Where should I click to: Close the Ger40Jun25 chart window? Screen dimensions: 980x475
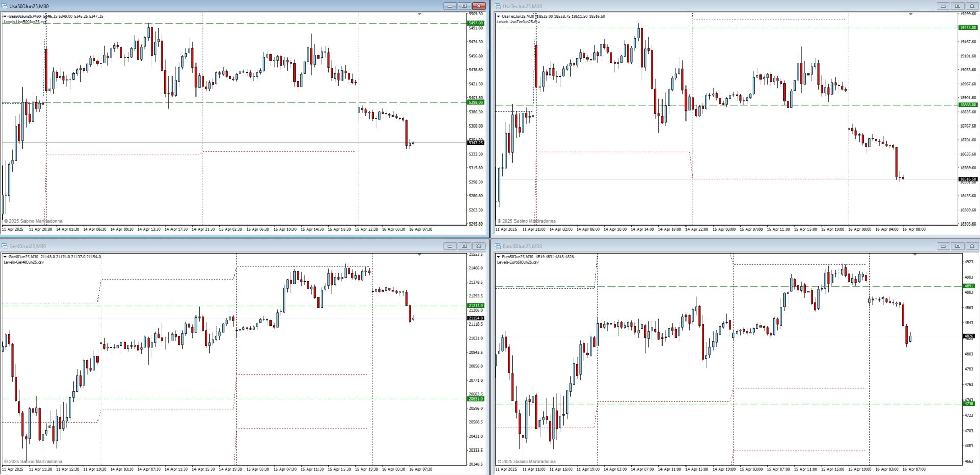479,246
